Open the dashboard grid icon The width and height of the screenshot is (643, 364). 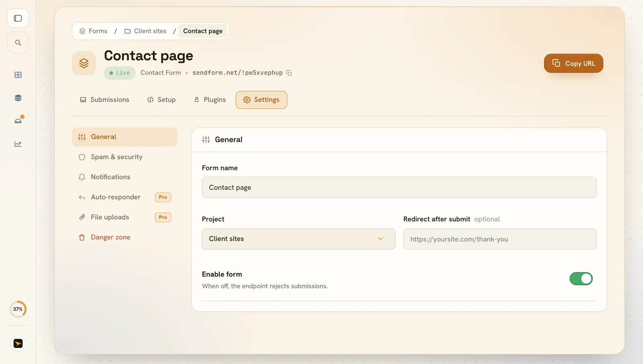(18, 75)
